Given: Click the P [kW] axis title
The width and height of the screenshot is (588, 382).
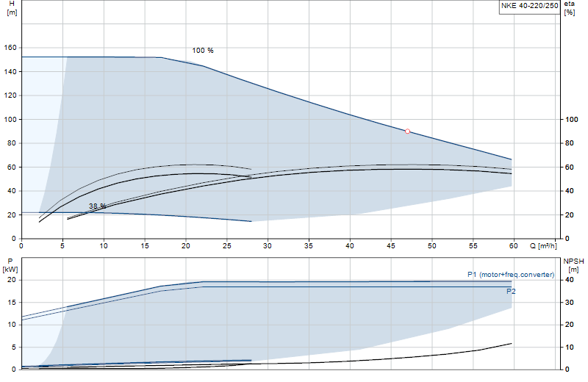Looking at the screenshot, I should tap(10, 265).
